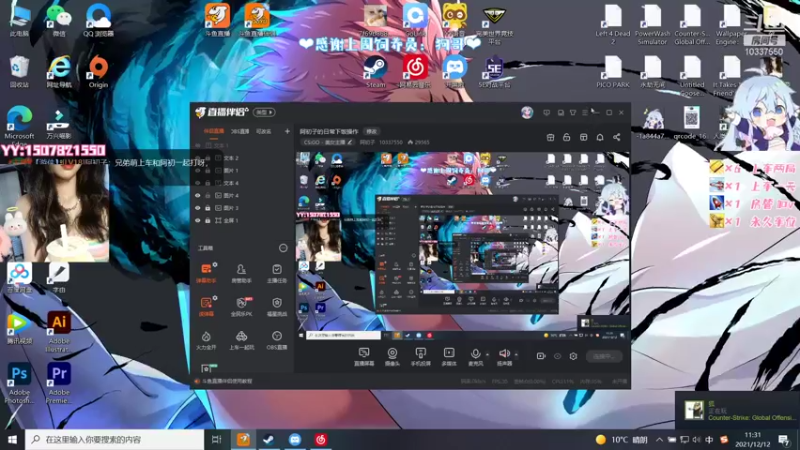Click the recording camera icon near settings
The image size is (800, 450).
tap(541, 356)
